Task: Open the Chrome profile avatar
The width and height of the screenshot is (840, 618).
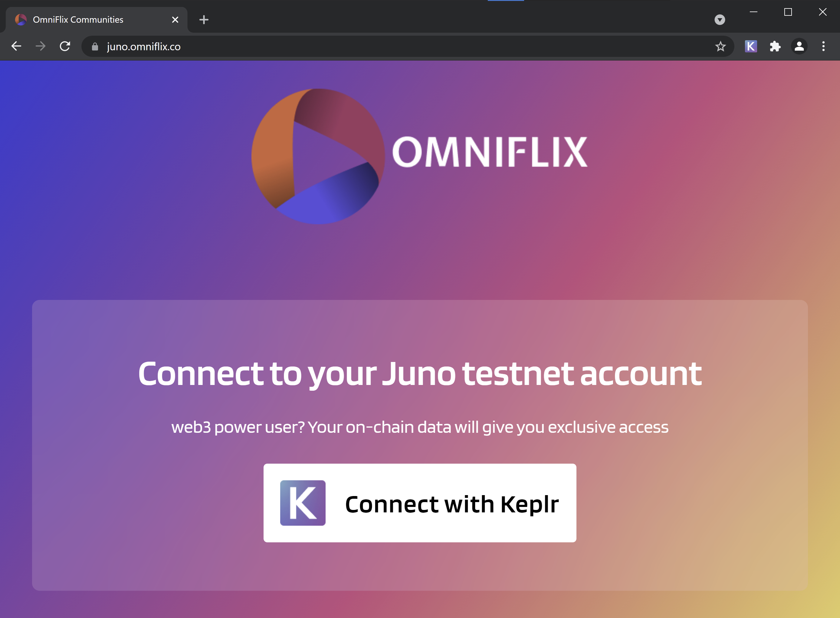Action: 799,46
